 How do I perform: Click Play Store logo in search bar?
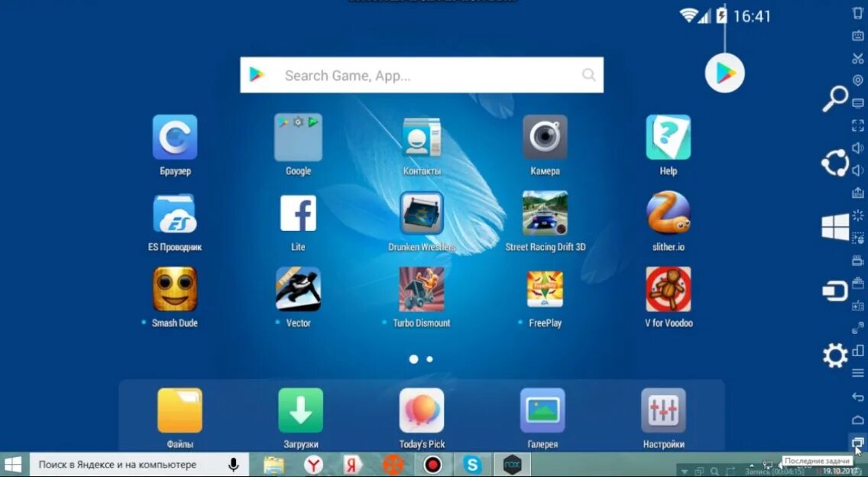(x=257, y=75)
